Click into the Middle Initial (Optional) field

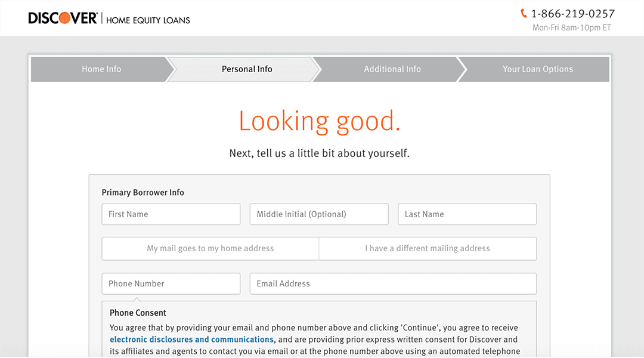coord(319,214)
